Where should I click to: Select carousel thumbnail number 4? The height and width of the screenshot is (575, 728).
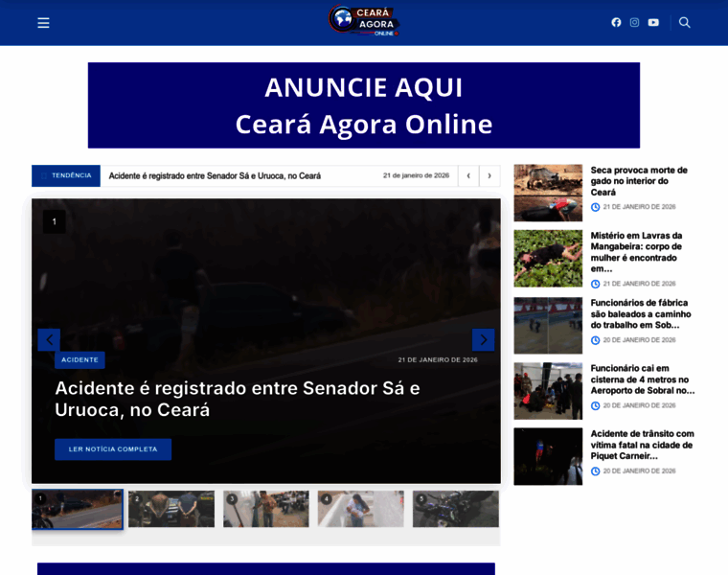coord(361,509)
